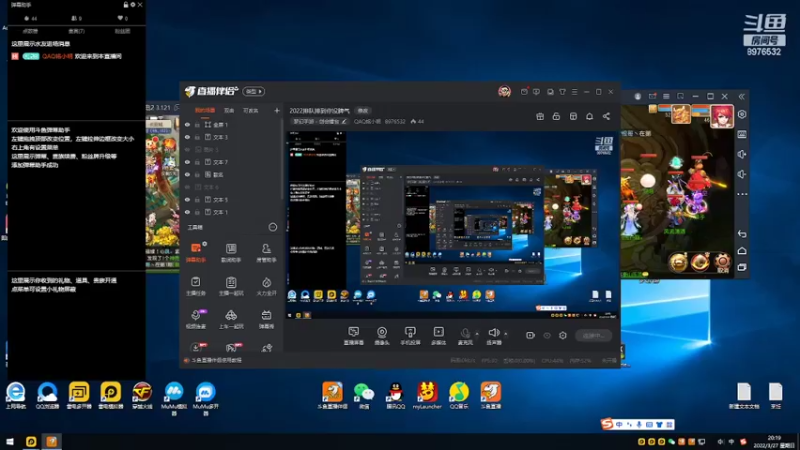Screen dimensions: 800x450
Task: Toggle lock on the 文本 3 source
Action: coord(197,137)
